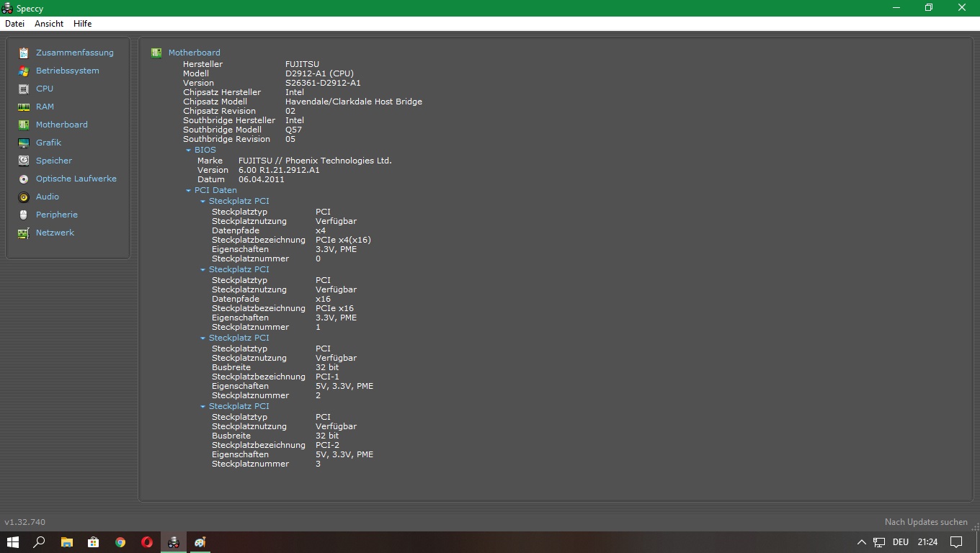The height and width of the screenshot is (553, 980).
Task: Click the Audio speaker icon
Action: tap(24, 197)
